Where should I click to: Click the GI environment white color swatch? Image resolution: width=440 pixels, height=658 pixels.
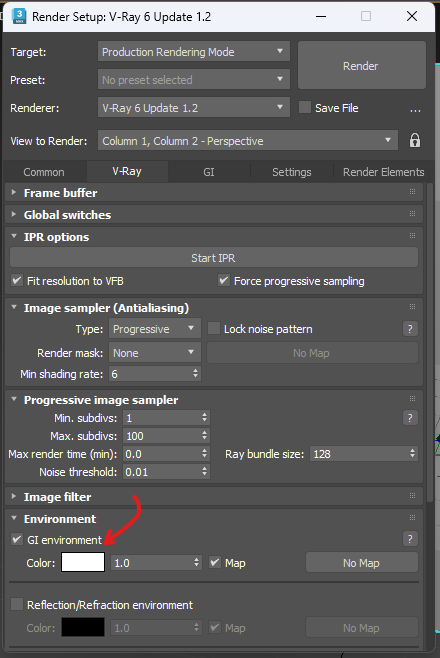[83, 562]
